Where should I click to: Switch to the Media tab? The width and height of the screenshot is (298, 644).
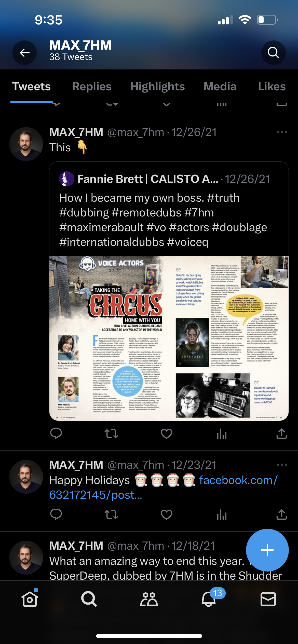(220, 86)
